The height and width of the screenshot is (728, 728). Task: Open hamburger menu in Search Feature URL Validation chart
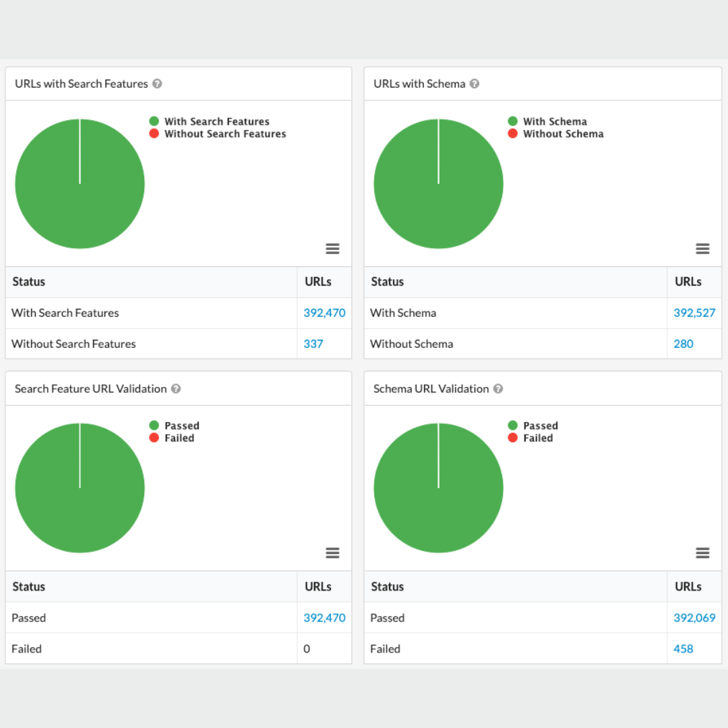[x=332, y=553]
